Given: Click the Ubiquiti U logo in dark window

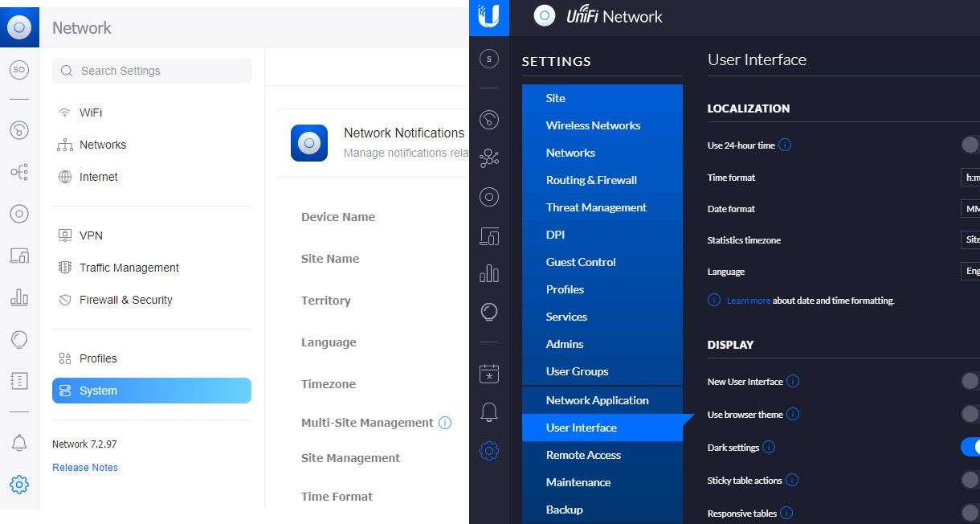Looking at the screenshot, I should (488, 17).
